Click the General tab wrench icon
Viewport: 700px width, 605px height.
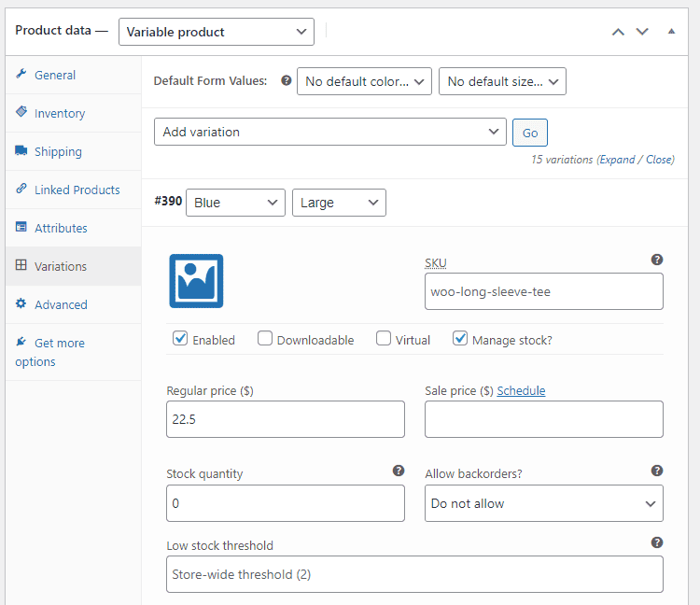[x=21, y=74]
